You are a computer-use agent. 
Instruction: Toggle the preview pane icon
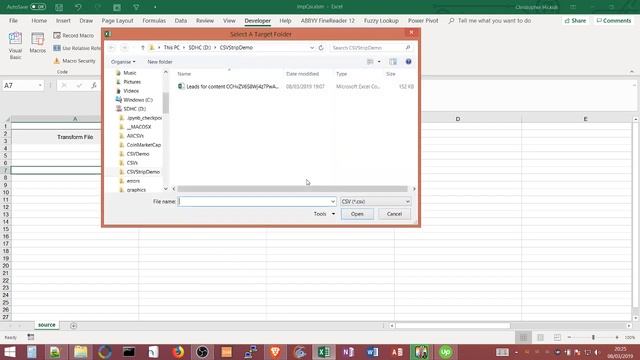tap(393, 62)
